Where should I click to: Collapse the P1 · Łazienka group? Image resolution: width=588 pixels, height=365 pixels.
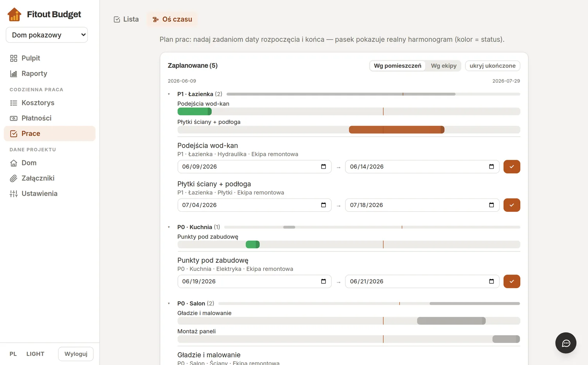(x=169, y=94)
